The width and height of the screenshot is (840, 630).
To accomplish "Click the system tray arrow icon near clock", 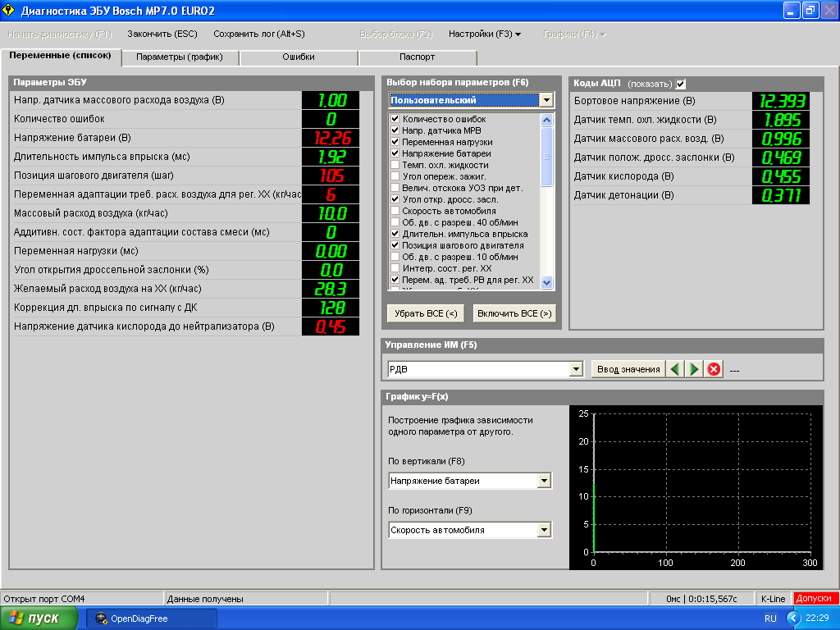I will (x=792, y=618).
